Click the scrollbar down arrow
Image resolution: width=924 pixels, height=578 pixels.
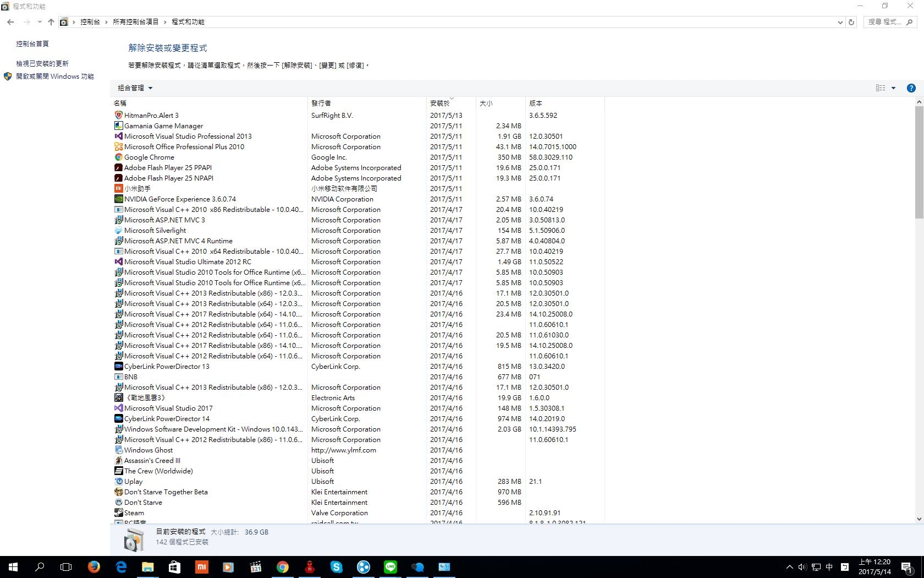tap(919, 519)
